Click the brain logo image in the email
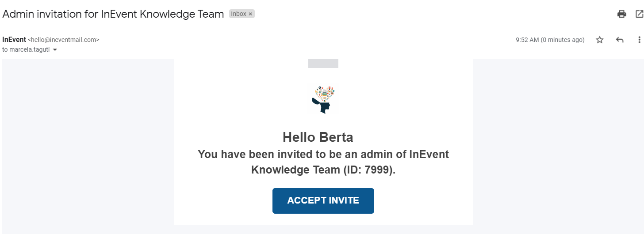The height and width of the screenshot is (234, 644). point(324,100)
